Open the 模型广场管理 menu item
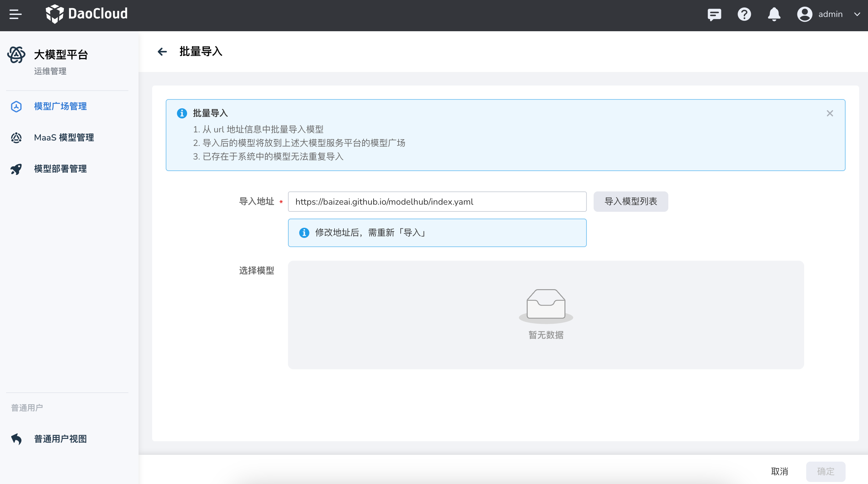 60,106
